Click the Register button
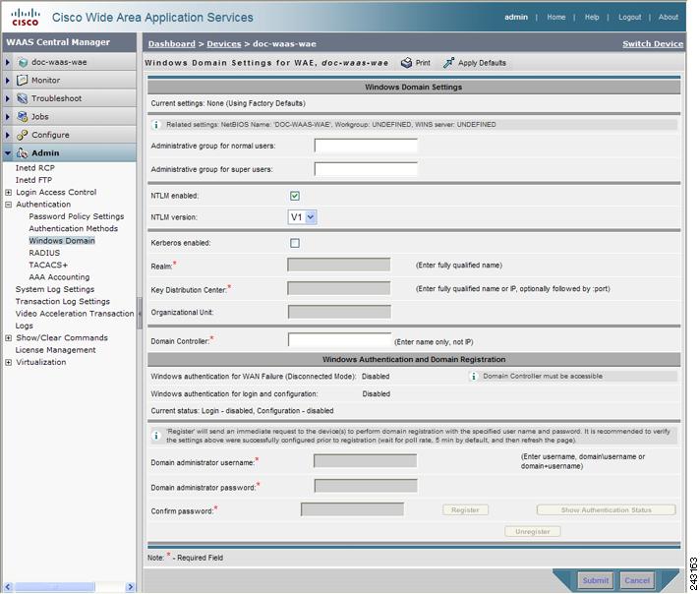Image resolution: width=700 pixels, height=594 pixels. (x=465, y=510)
